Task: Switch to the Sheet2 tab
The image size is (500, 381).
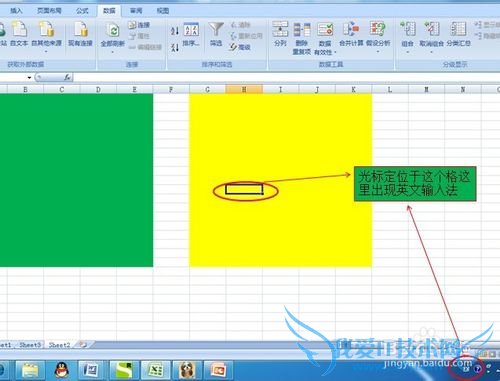Action: 60,345
